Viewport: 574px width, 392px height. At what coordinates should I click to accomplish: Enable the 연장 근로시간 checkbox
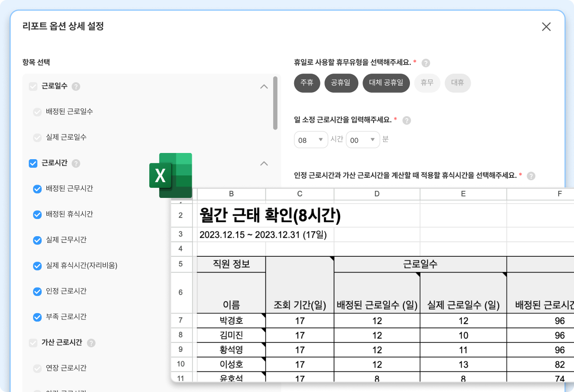[x=37, y=368]
